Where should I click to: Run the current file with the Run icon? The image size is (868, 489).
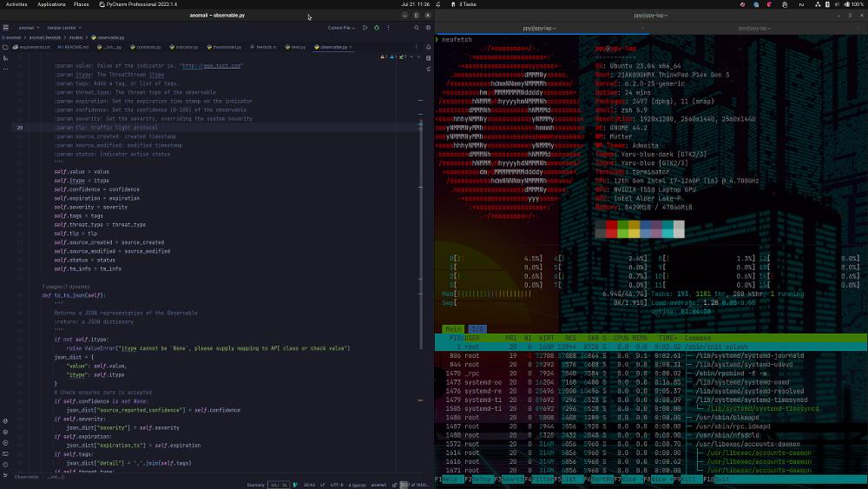tap(365, 27)
